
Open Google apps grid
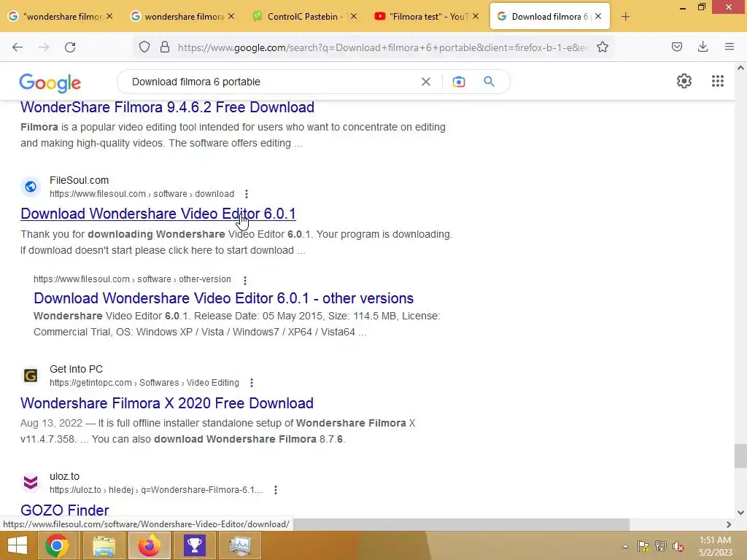click(718, 81)
